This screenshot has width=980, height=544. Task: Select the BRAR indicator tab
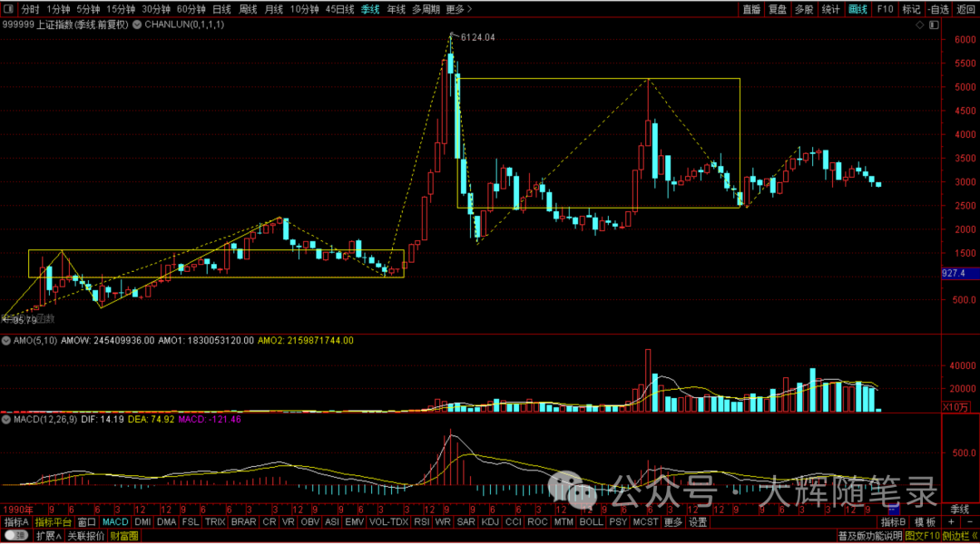point(243,522)
